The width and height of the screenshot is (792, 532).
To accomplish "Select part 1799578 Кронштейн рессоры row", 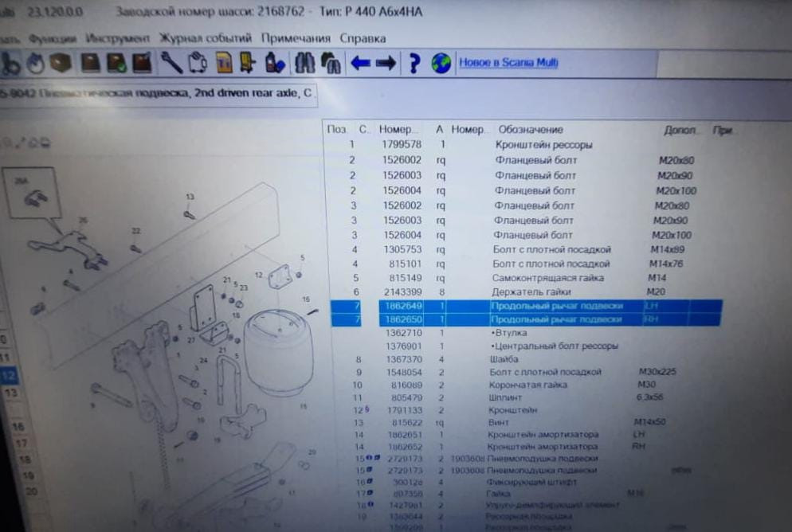I will [x=526, y=145].
